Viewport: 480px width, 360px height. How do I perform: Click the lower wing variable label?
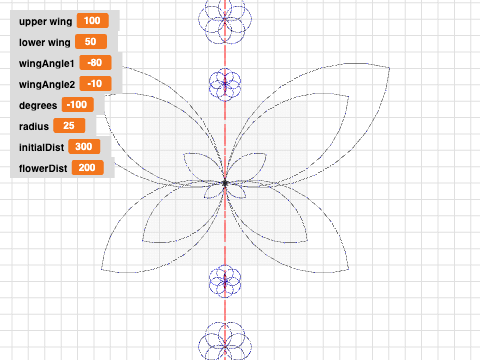[45, 43]
